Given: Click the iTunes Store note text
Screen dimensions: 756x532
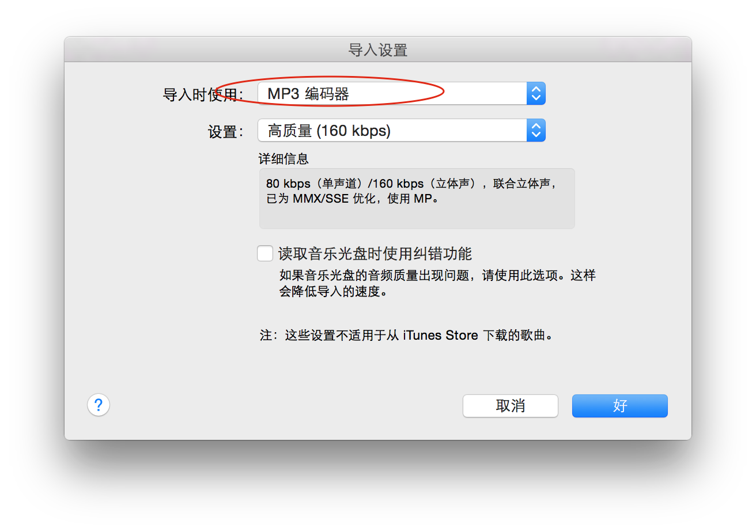Looking at the screenshot, I should click(x=440, y=335).
